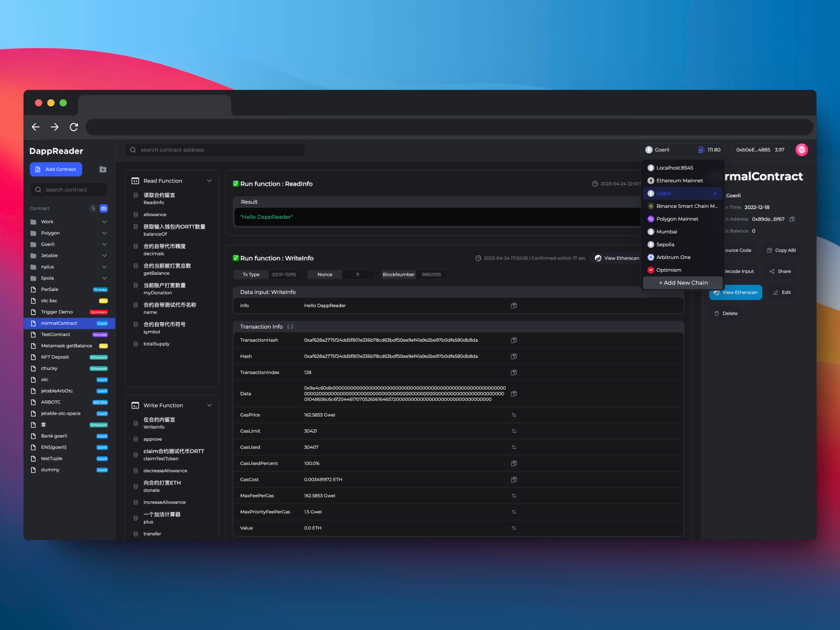
Task: Click the pink profile avatar icon
Action: click(801, 150)
